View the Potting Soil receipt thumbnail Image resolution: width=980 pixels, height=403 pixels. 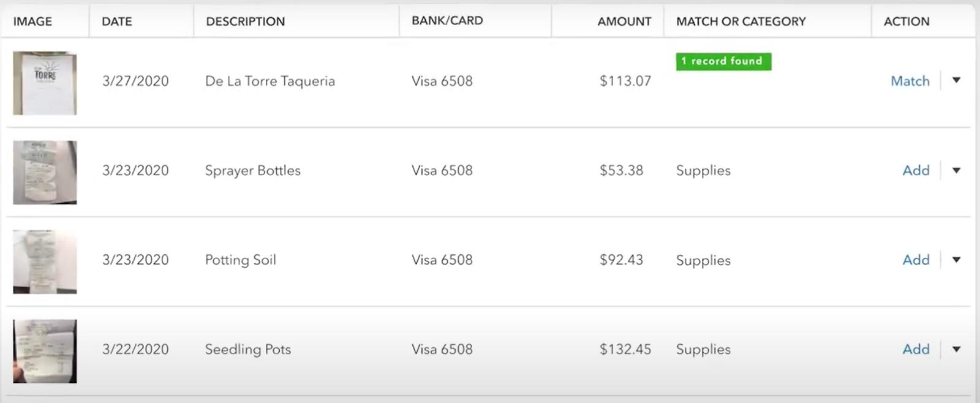[x=45, y=262]
